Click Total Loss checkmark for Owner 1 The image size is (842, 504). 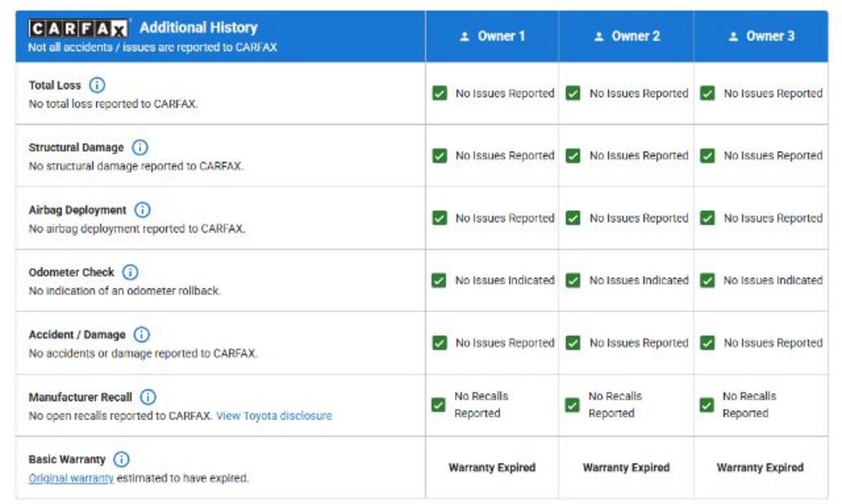(439, 94)
